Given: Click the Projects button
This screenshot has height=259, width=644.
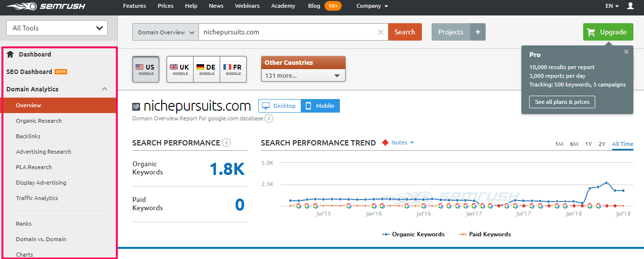Looking at the screenshot, I should pyautogui.click(x=451, y=32).
